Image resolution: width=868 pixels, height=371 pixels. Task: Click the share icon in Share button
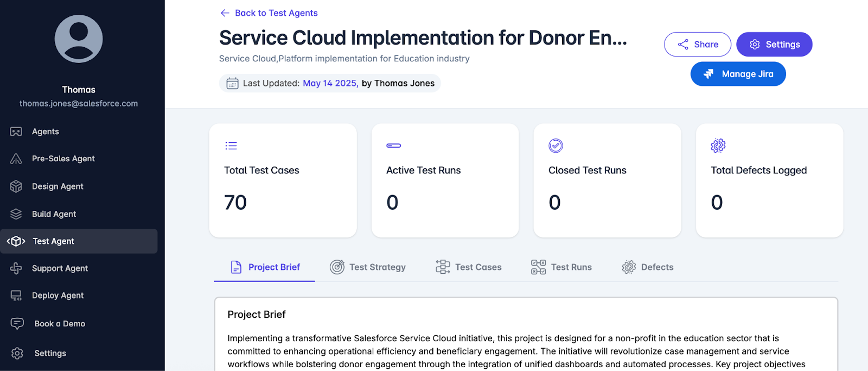click(x=683, y=45)
